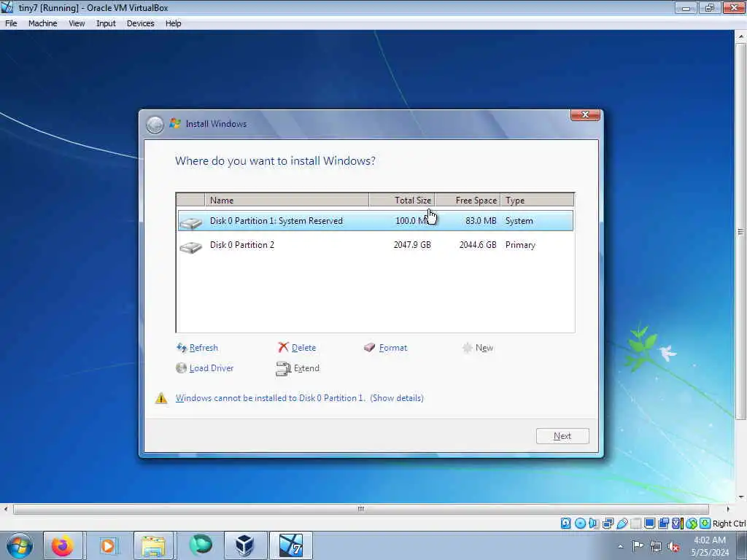
Task: Click the USB devices icon in VirtualBox status bar
Action: 622,524
